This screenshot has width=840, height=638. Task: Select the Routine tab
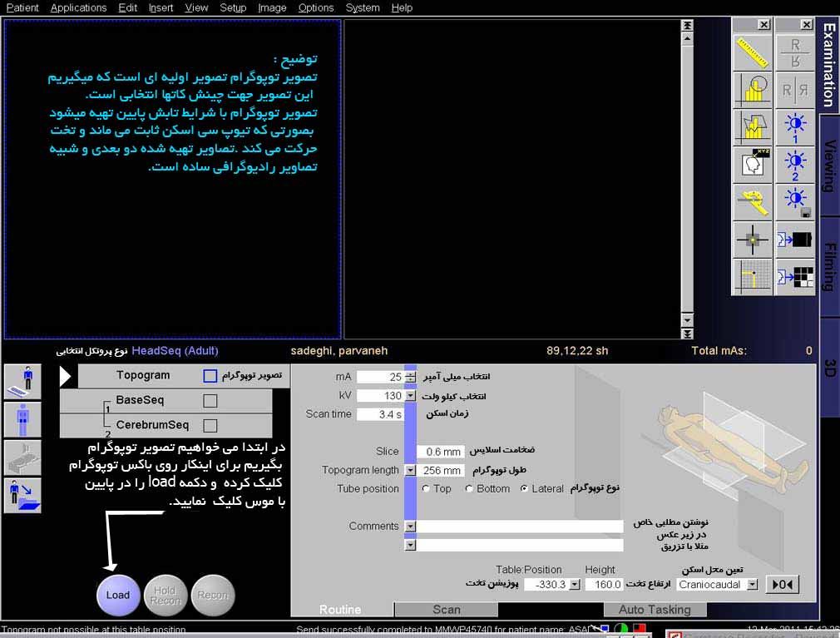pyautogui.click(x=341, y=610)
